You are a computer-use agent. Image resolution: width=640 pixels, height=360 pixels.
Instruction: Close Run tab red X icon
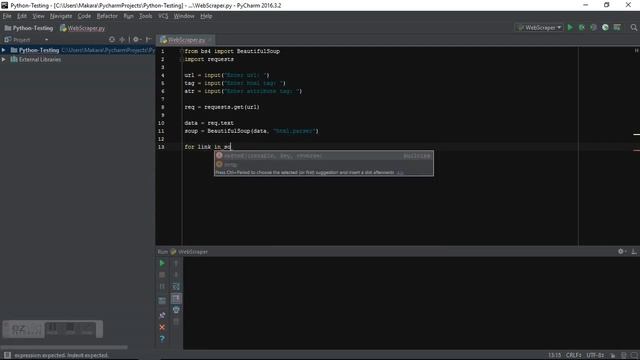162,327
